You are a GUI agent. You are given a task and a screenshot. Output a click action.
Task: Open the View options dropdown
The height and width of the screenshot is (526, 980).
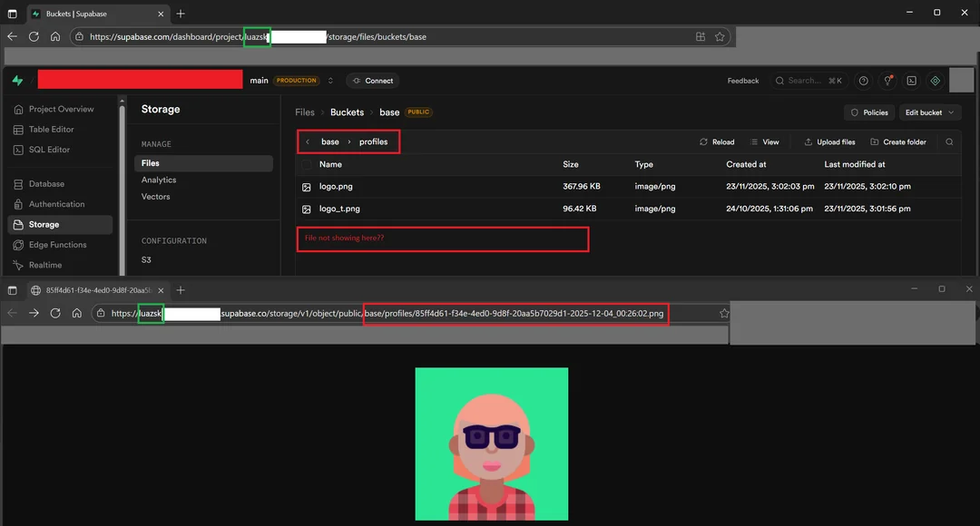coord(765,142)
